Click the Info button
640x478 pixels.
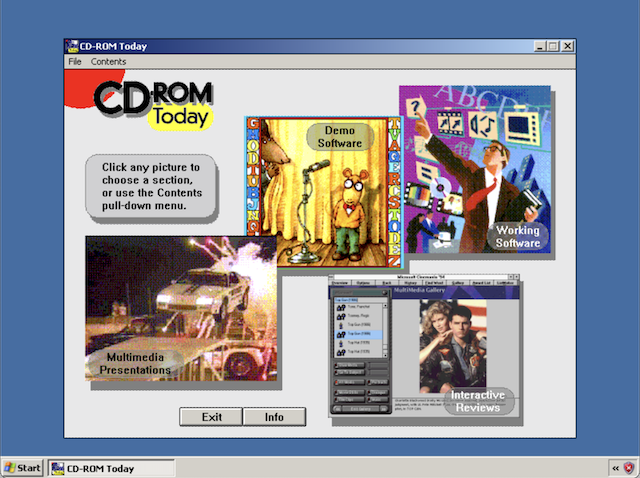[x=274, y=417]
